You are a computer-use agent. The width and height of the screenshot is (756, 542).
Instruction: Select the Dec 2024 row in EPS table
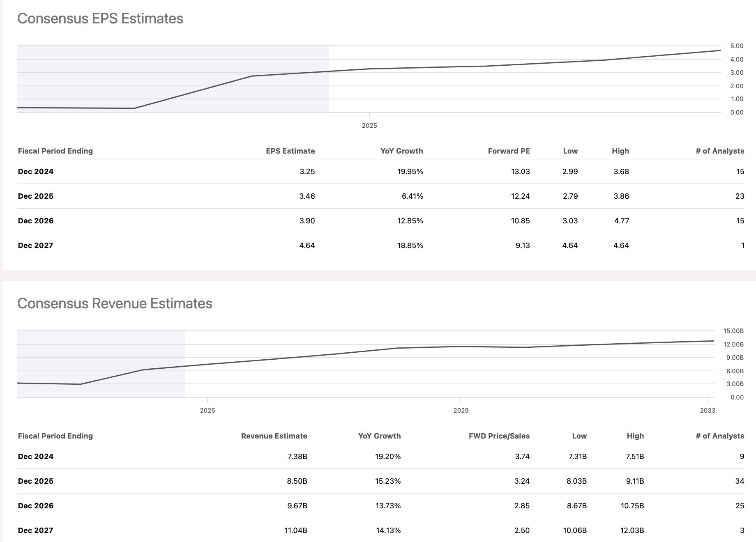(36, 172)
